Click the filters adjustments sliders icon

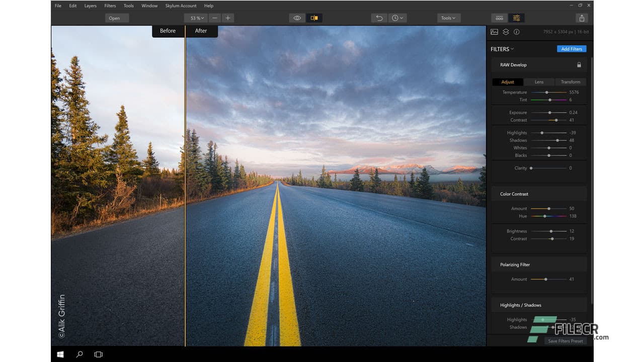(517, 18)
